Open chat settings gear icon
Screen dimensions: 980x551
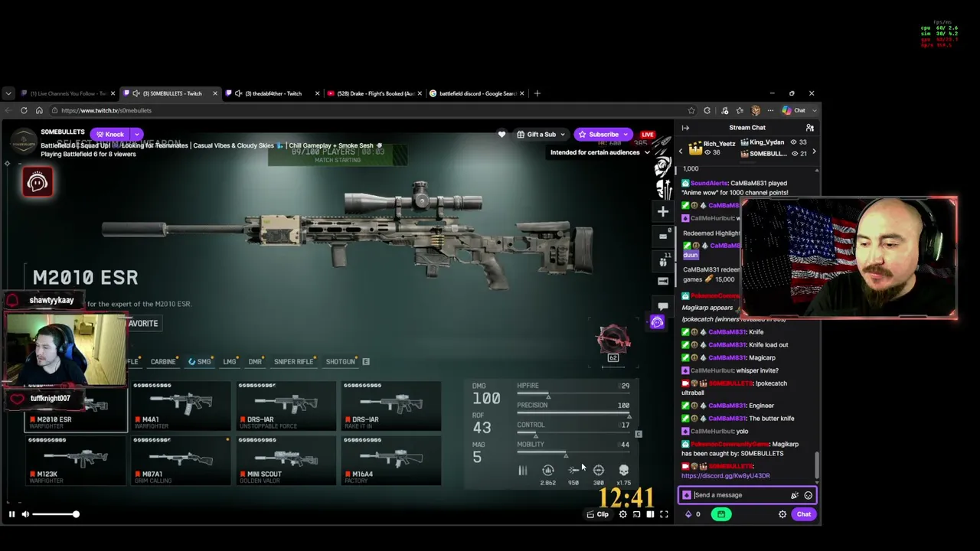(782, 514)
